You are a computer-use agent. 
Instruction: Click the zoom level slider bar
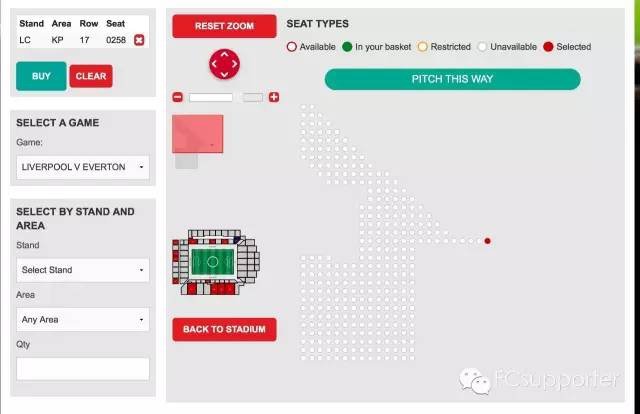coord(211,97)
